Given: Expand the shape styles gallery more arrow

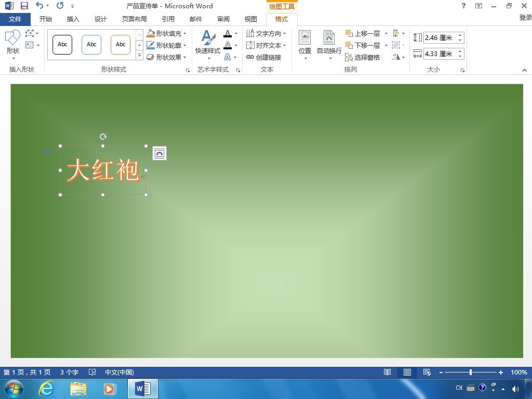Looking at the screenshot, I should point(139,55).
